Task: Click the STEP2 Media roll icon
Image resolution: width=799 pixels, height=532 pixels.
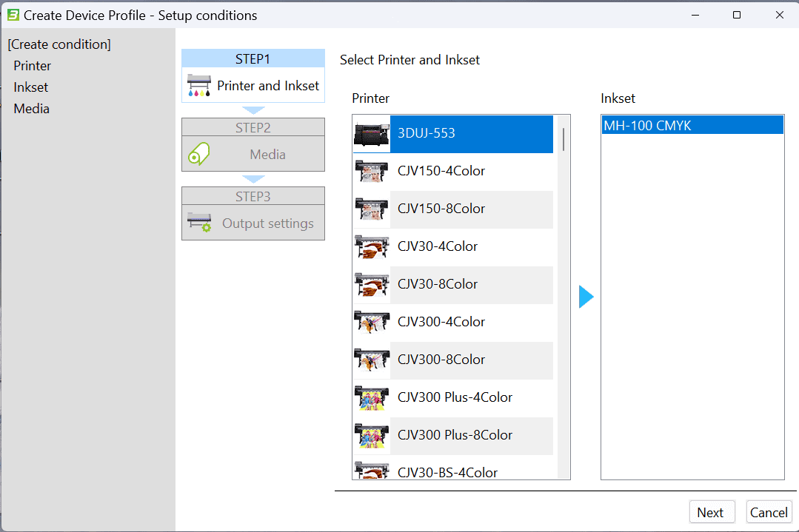Action: 199,155
